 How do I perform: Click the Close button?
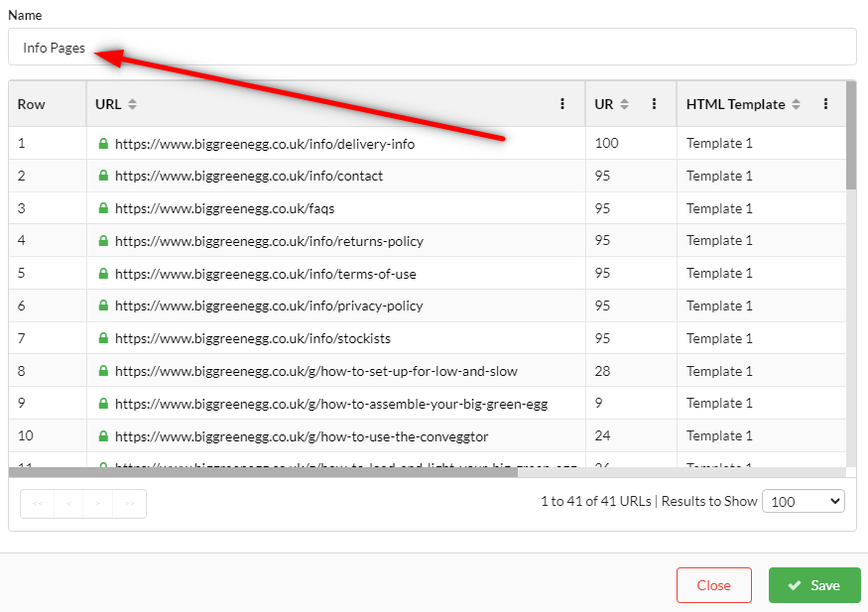tap(713, 585)
